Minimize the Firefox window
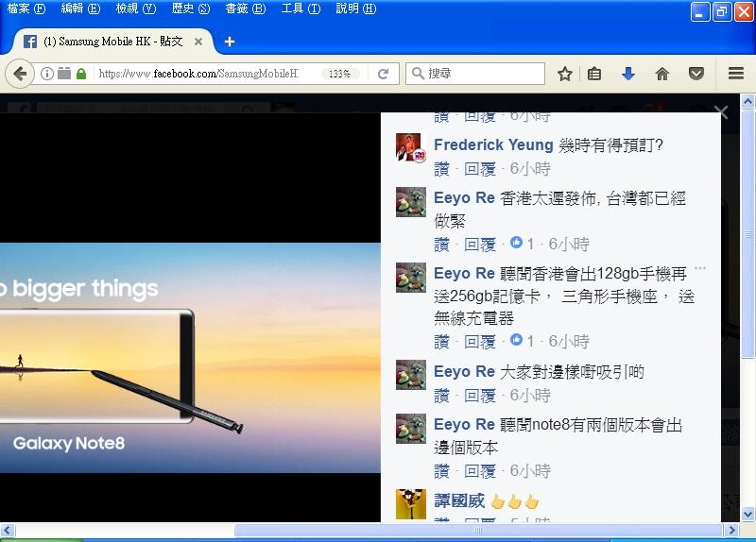Viewport: 756px width, 542px height. pos(699,12)
